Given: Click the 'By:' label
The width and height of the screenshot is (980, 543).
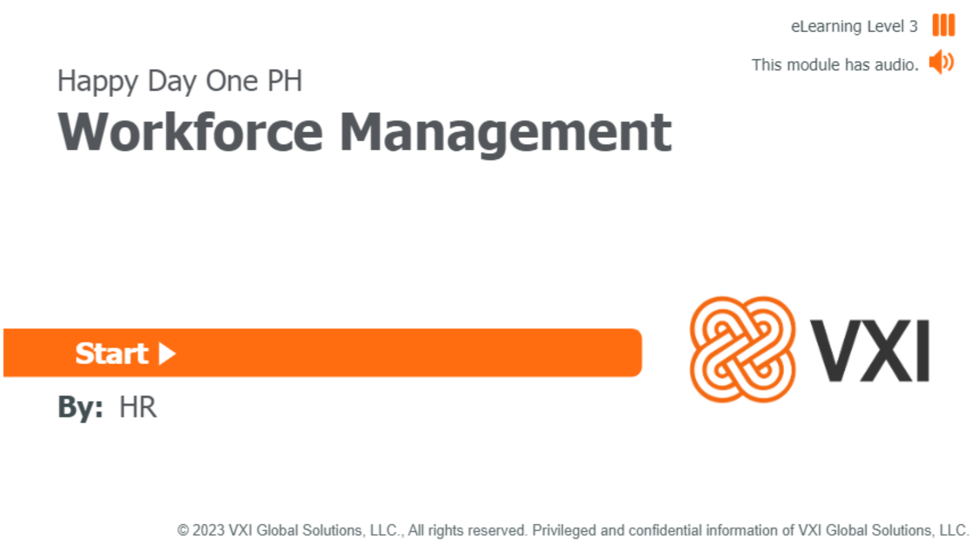Looking at the screenshot, I should (81, 407).
